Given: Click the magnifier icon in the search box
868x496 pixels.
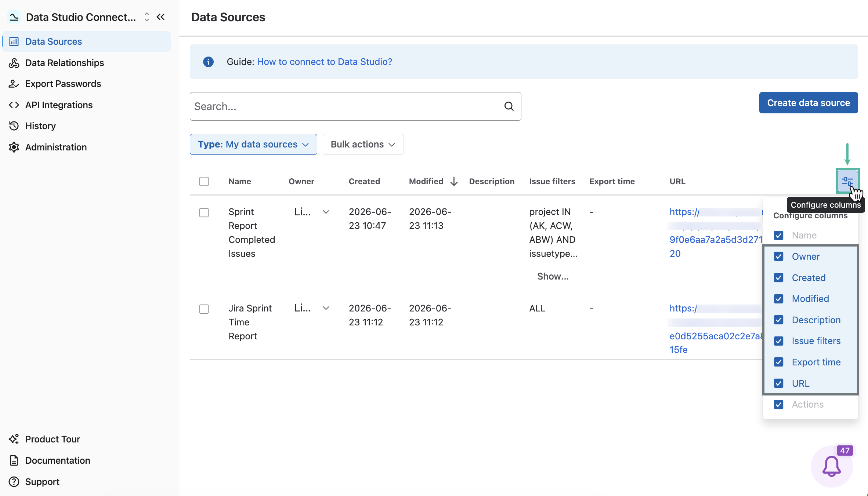Looking at the screenshot, I should coord(509,106).
